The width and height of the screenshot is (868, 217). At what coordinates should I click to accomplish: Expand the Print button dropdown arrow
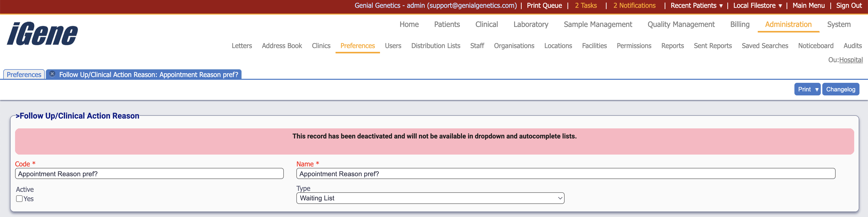pos(817,89)
